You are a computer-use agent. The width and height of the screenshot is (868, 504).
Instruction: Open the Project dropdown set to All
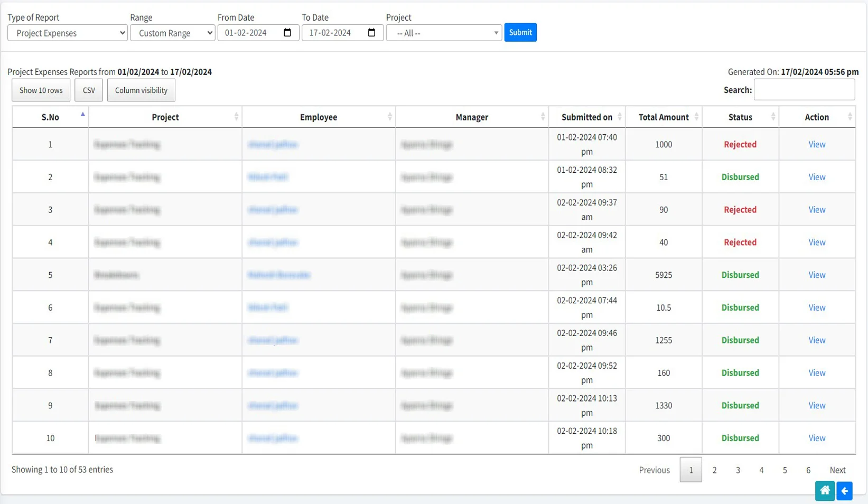443,33
